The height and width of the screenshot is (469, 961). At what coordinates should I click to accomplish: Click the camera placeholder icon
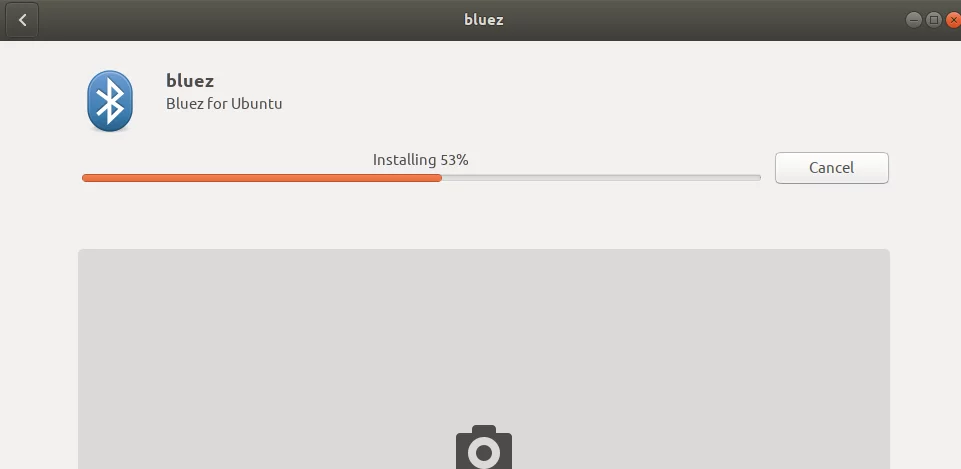(484, 447)
